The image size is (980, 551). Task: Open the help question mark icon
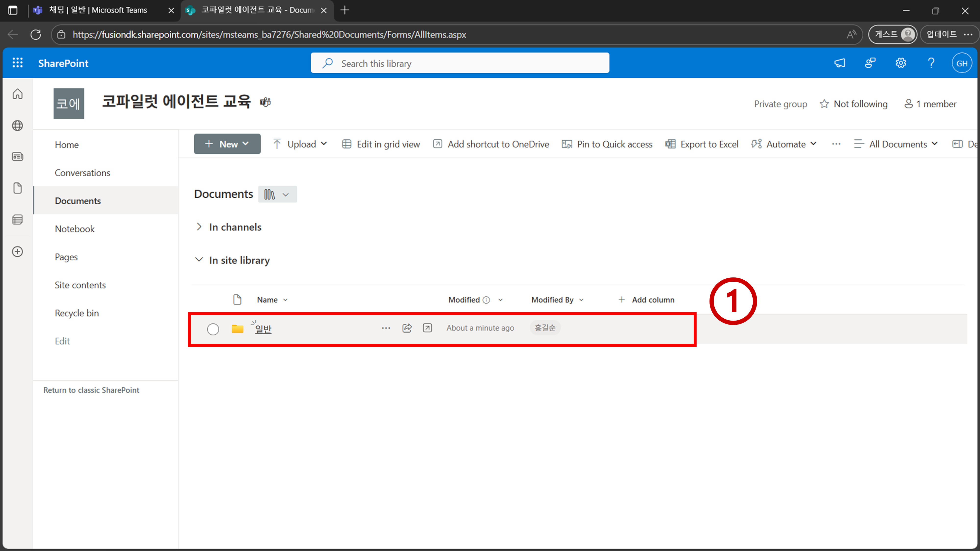click(x=931, y=63)
